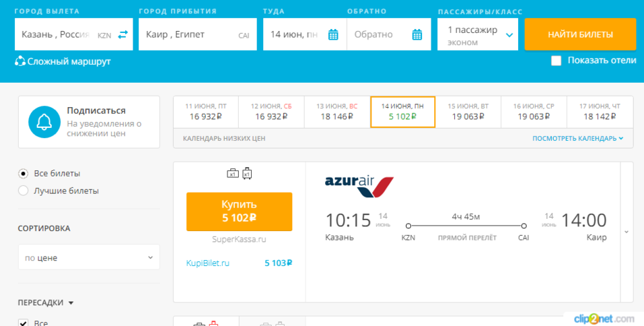Buy the ticket for 5 102 ₽
Image resolution: width=644 pixels, height=326 pixels.
(x=239, y=211)
